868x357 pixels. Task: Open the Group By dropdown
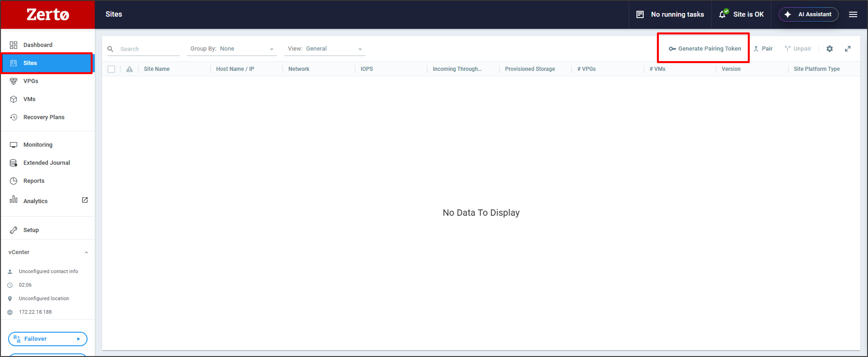232,49
